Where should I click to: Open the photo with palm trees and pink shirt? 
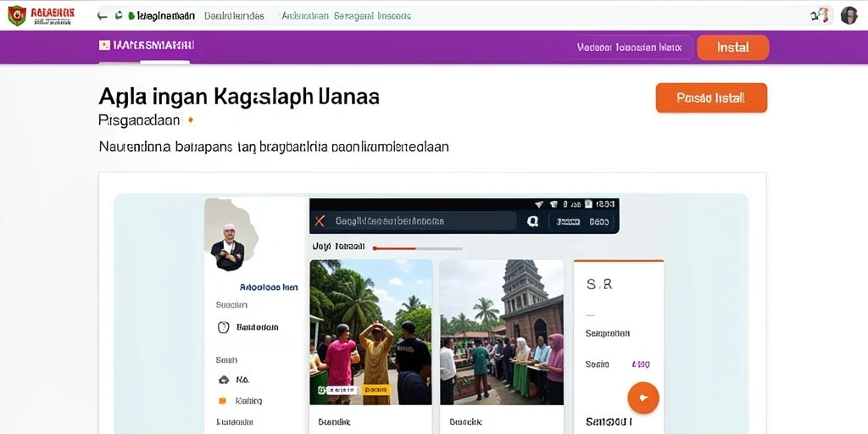371,332
